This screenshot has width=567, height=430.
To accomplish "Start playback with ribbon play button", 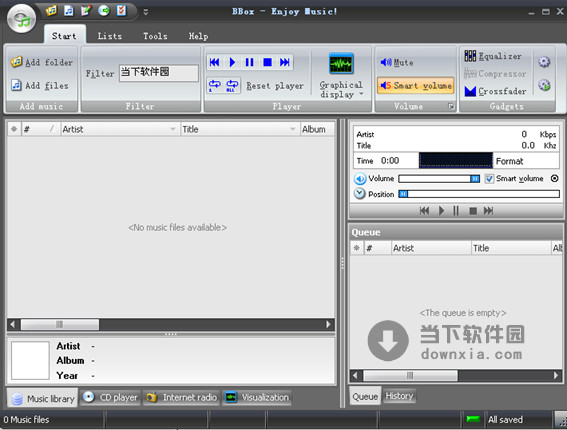I will click(232, 62).
